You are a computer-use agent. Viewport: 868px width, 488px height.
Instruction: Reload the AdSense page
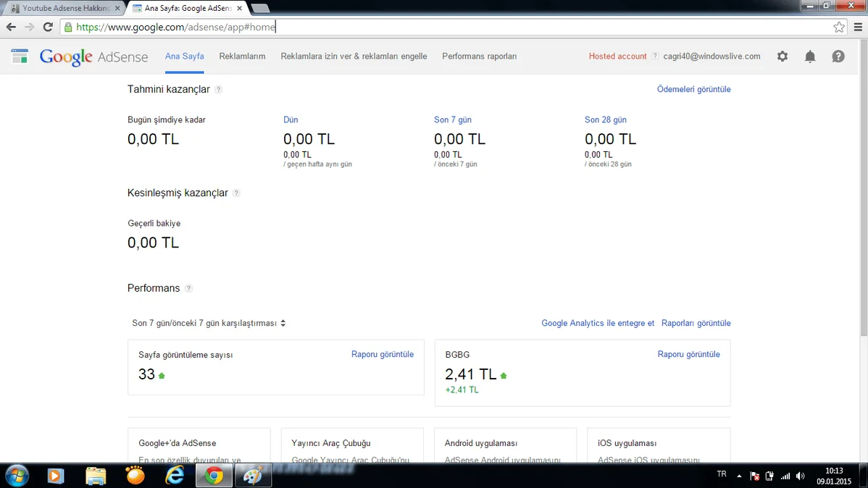[48, 27]
